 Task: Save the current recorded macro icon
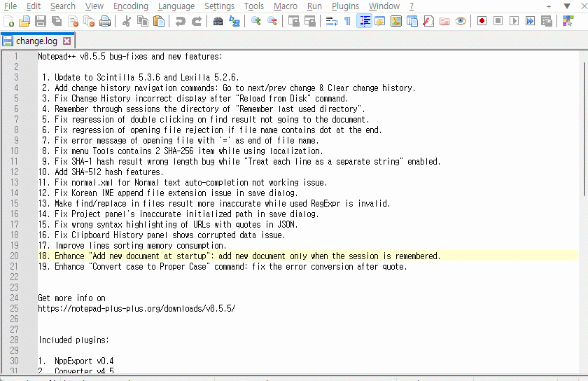click(547, 22)
